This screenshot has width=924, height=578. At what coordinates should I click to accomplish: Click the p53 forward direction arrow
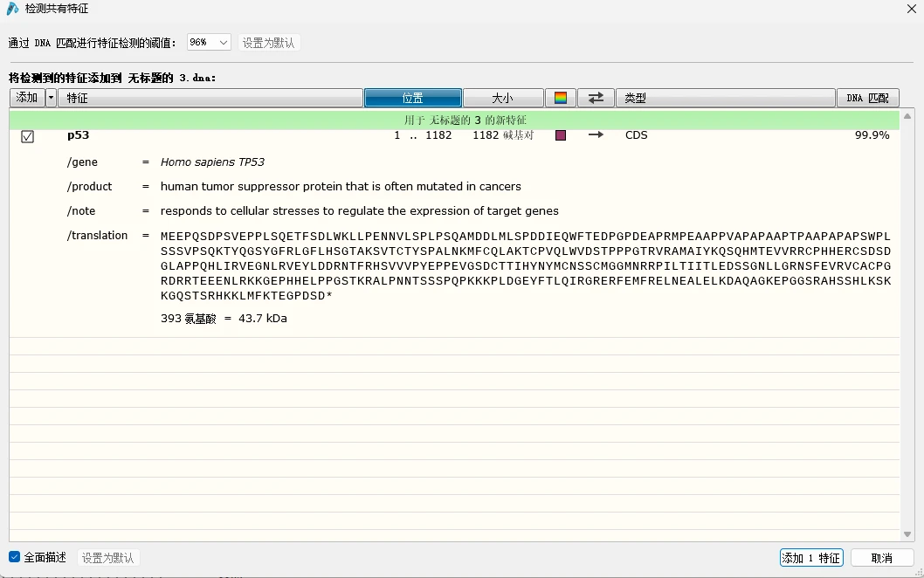tap(596, 135)
